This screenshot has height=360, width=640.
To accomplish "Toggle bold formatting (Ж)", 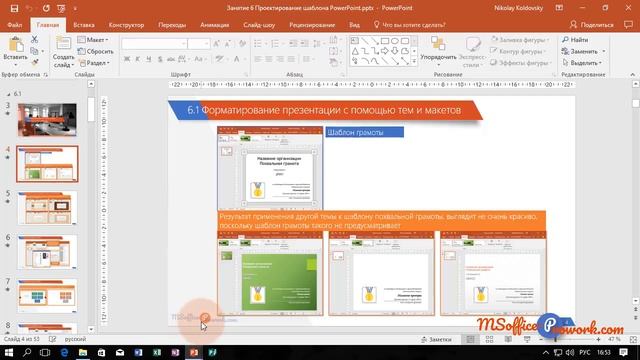I will click(127, 59).
